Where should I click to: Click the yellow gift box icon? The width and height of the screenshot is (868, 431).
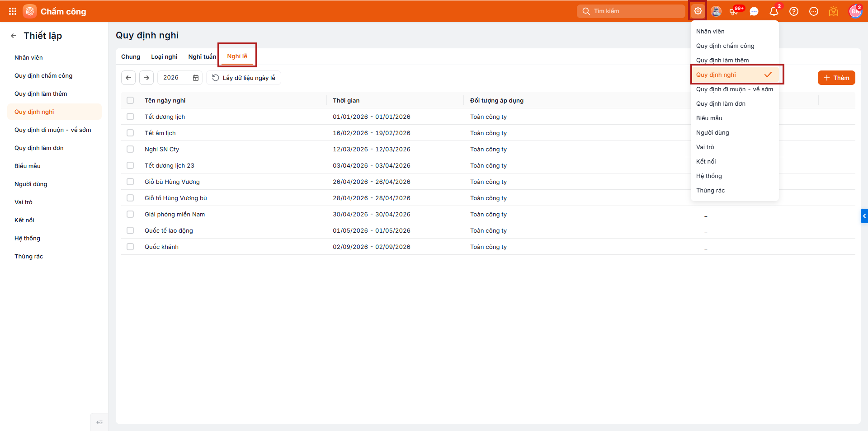[834, 11]
